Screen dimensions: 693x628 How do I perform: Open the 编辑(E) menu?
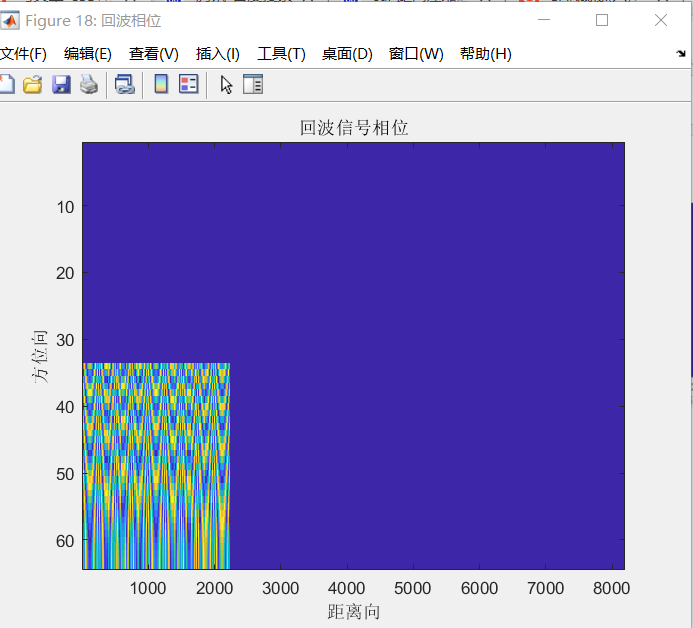pyautogui.click(x=88, y=54)
